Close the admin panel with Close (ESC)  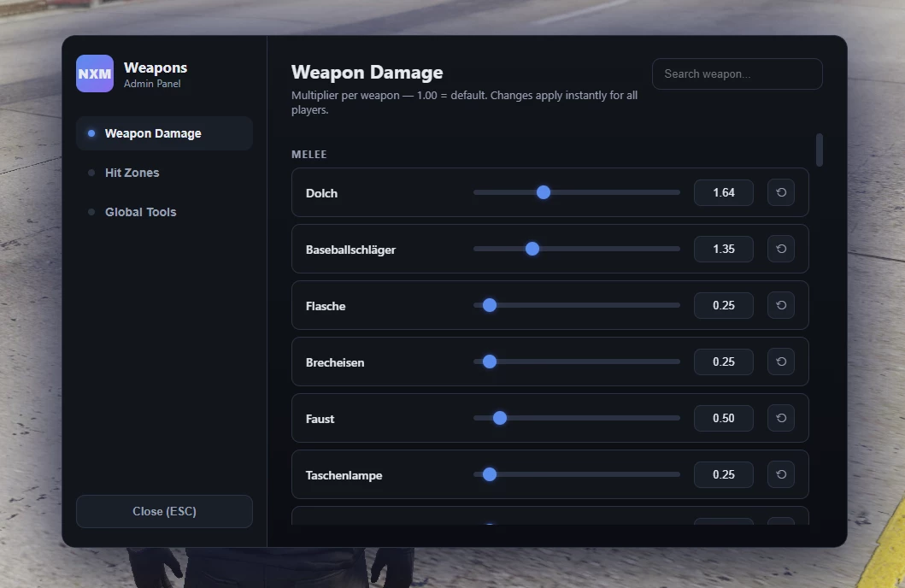coord(164,511)
